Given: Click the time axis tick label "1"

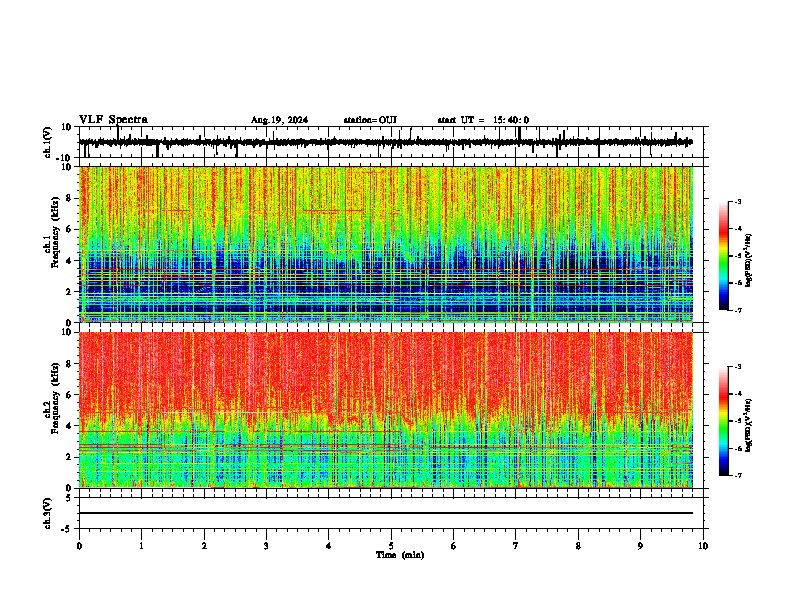Looking at the screenshot, I should point(141,546).
